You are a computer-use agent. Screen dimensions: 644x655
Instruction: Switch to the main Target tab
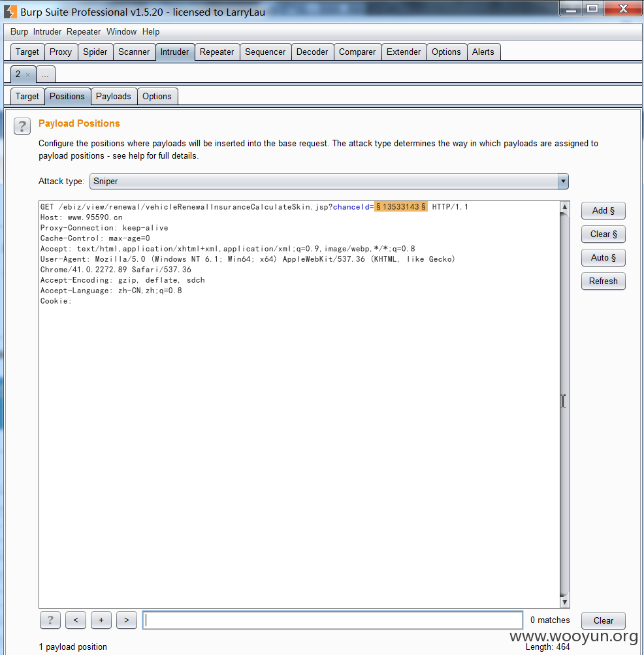(27, 52)
